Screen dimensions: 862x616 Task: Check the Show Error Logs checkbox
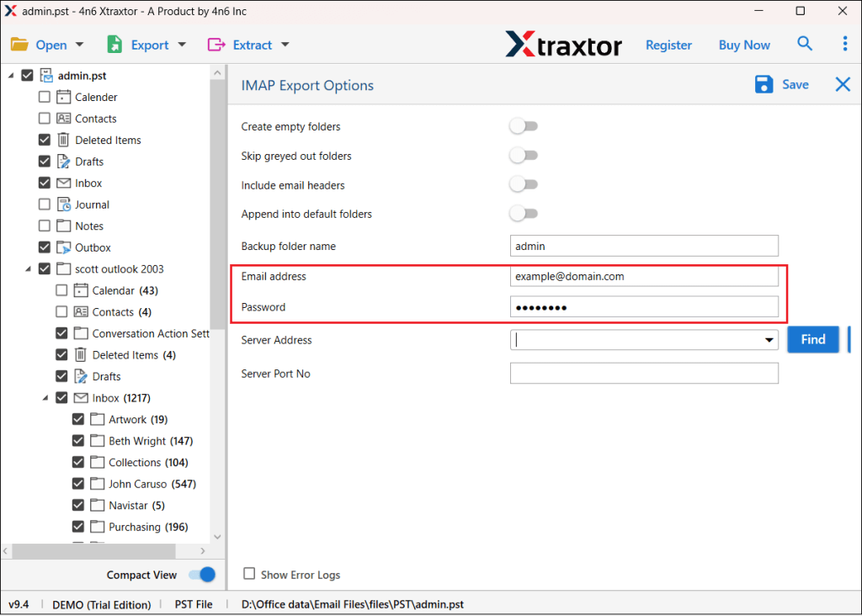point(249,574)
